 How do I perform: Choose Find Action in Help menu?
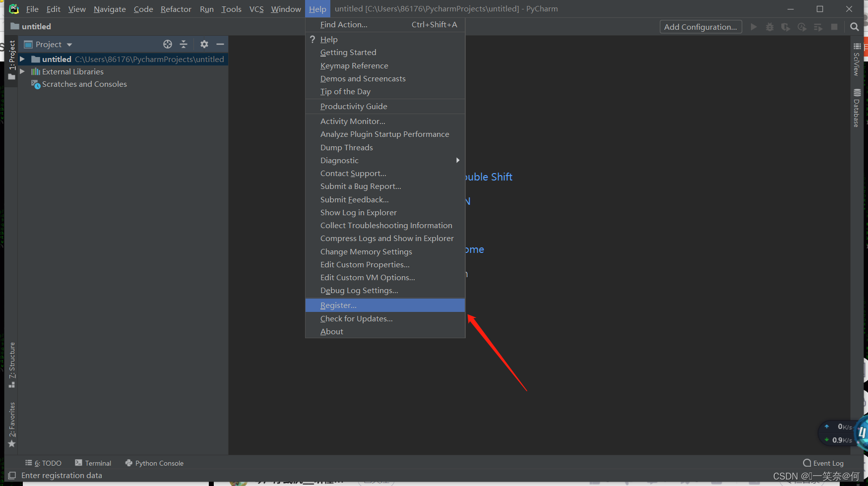(x=385, y=24)
